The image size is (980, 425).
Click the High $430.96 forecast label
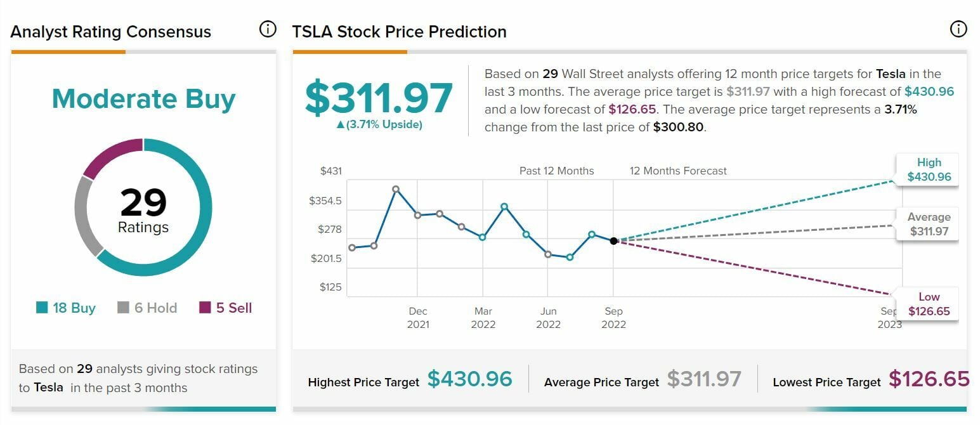pyautogui.click(x=929, y=170)
